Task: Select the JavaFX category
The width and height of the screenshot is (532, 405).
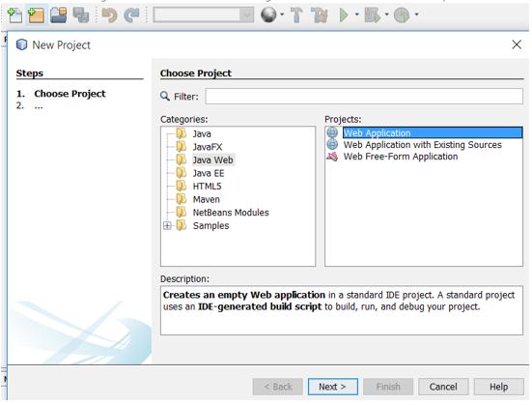Action: (x=208, y=147)
